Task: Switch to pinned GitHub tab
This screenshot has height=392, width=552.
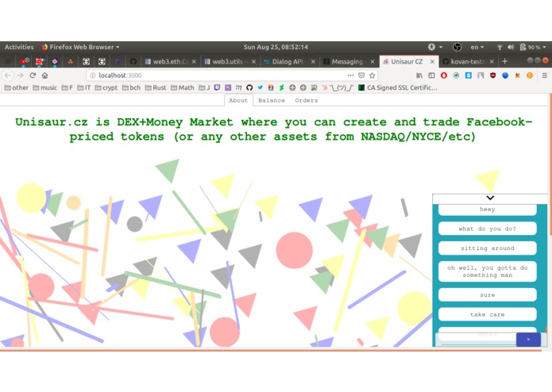Action: (x=133, y=62)
